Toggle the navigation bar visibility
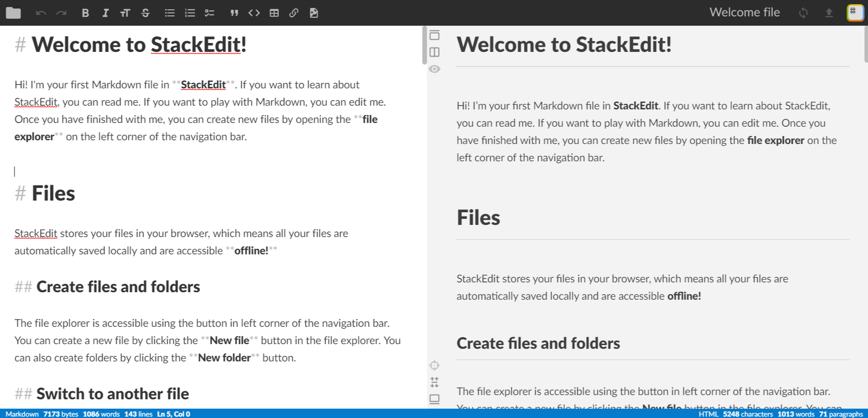This screenshot has width=868, height=418. (x=434, y=35)
